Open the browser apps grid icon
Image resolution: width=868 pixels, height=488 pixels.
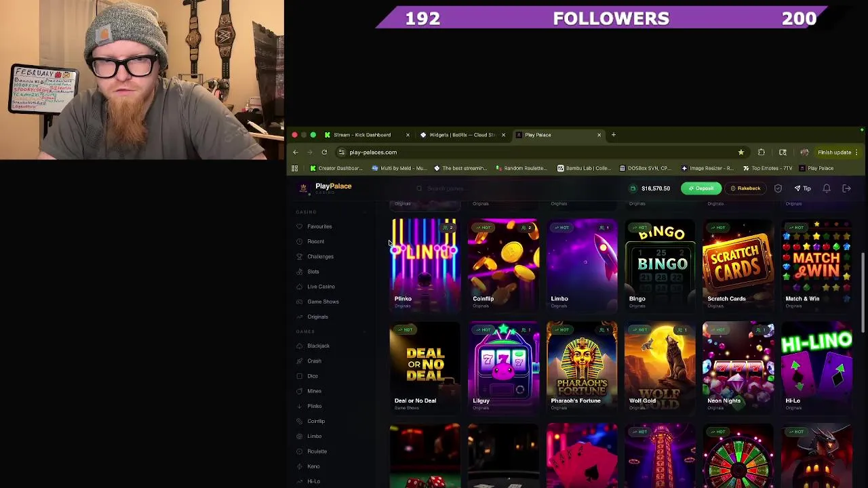pos(294,168)
